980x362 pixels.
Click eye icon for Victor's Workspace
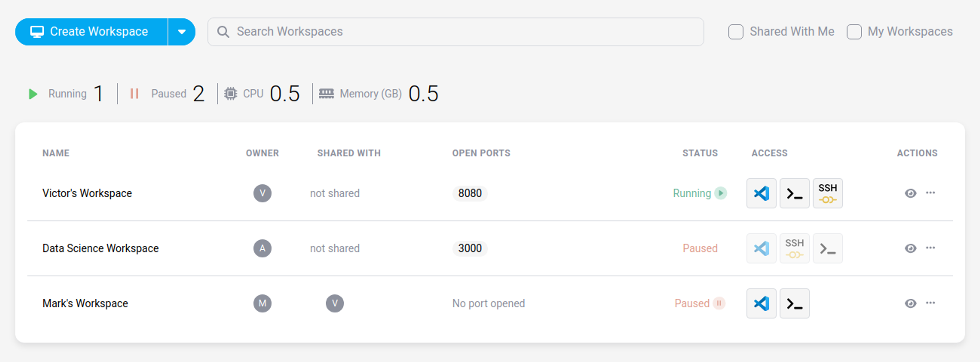(910, 193)
